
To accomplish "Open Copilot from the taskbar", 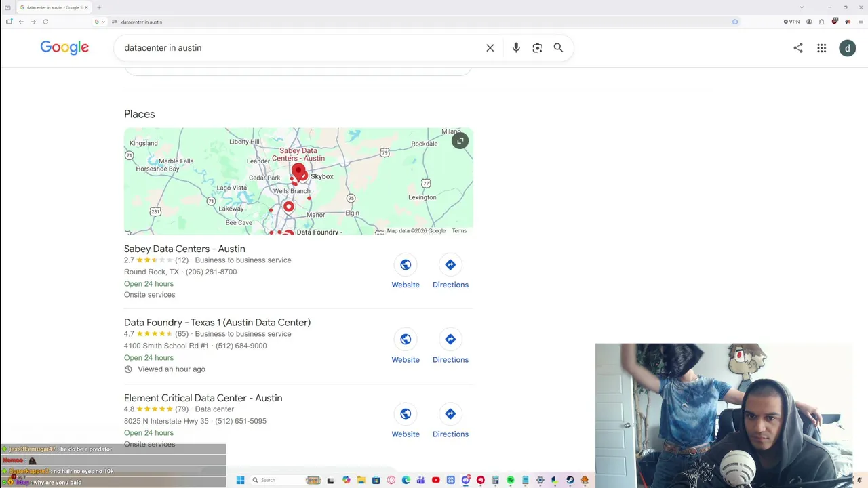I will coord(347,480).
